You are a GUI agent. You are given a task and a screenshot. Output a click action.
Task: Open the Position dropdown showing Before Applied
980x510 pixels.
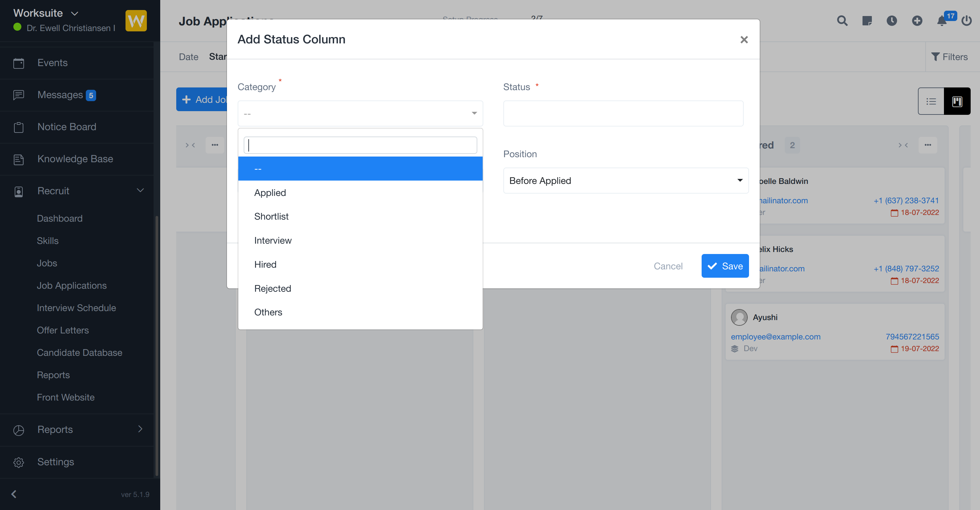[x=626, y=181]
